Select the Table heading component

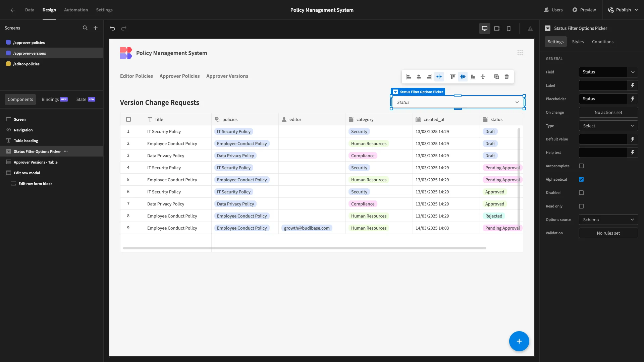coord(52,141)
